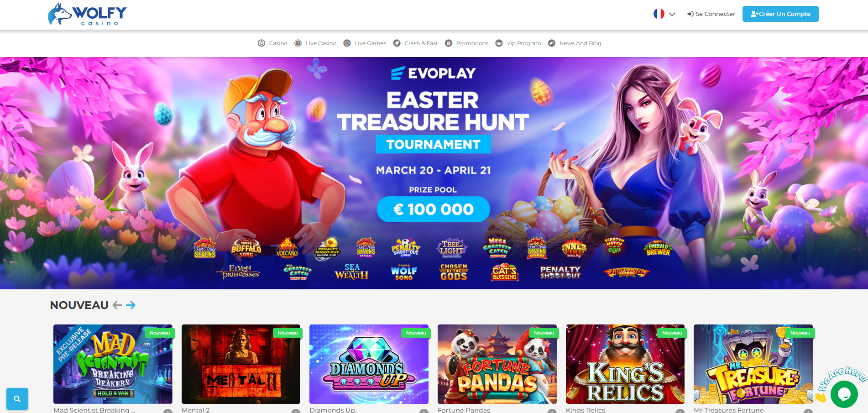The height and width of the screenshot is (413, 868).
Task: Click the Créer Un Compte button
Action: (x=780, y=14)
